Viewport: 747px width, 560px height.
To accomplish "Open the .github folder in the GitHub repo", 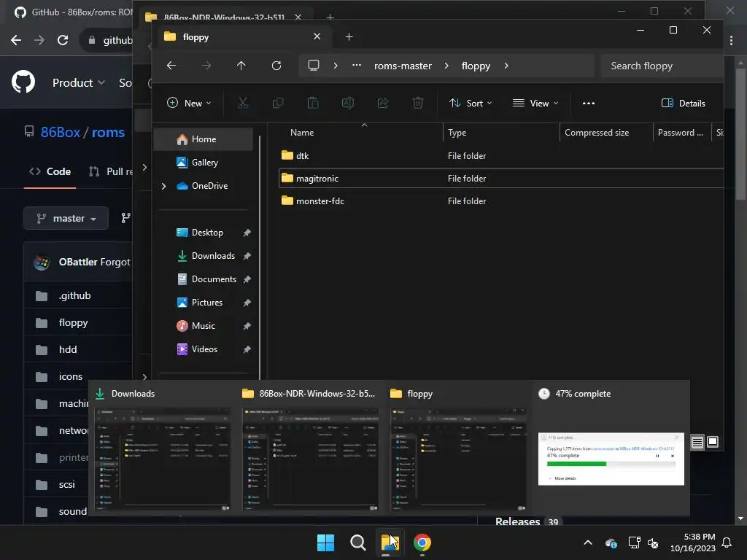I will (x=75, y=296).
